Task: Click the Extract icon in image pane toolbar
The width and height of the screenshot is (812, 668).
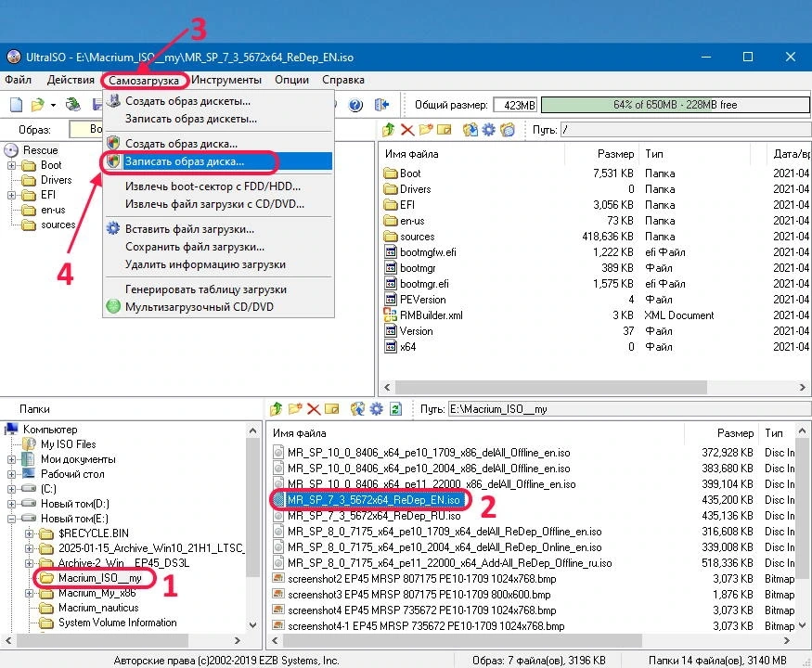Action: [470, 130]
